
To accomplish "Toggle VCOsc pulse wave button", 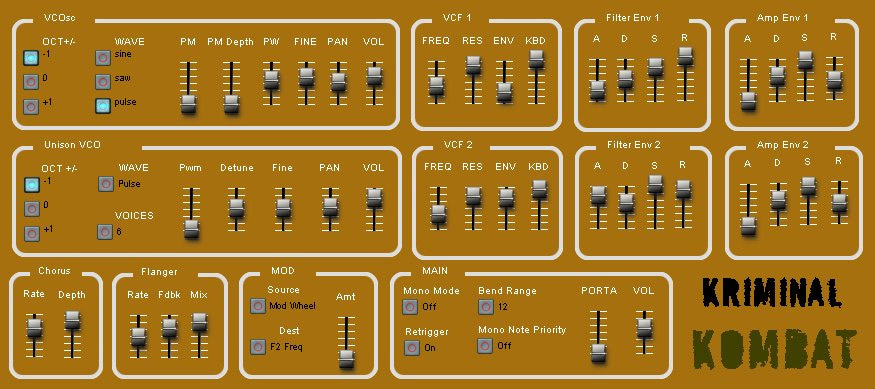I will tap(103, 105).
